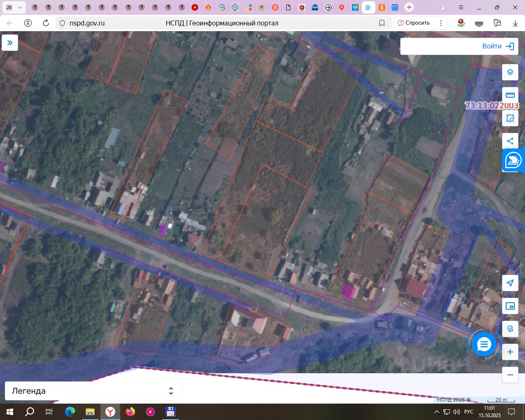Switch to the red shield tab
The height and width of the screenshot is (420, 525).
pos(302,7)
